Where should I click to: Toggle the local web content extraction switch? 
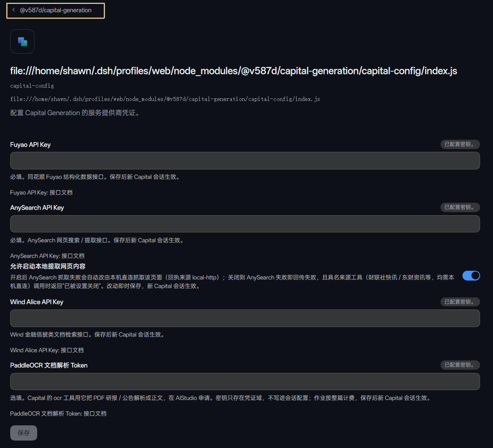click(471, 276)
